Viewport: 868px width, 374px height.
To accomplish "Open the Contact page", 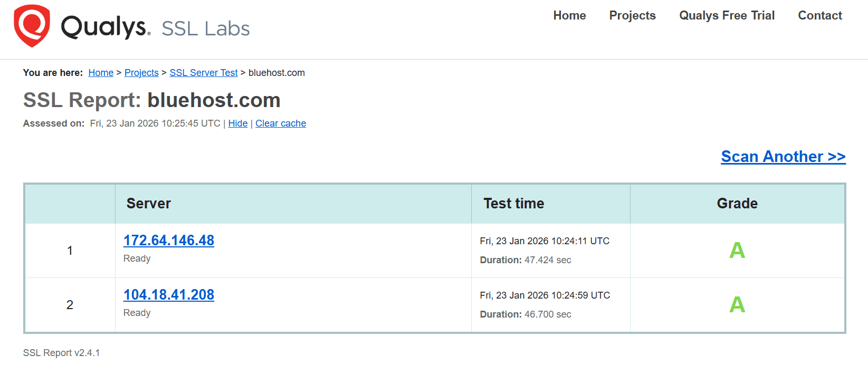I will coord(819,16).
